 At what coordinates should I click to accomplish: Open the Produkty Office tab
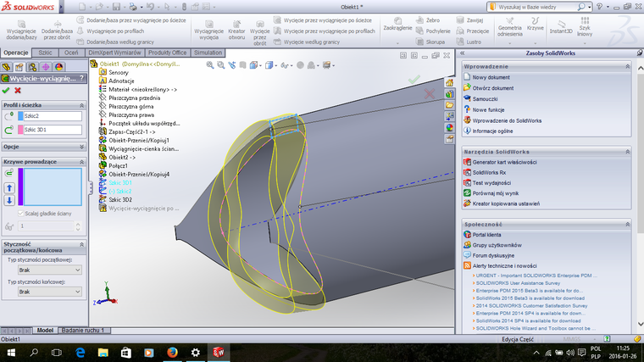[x=167, y=53]
